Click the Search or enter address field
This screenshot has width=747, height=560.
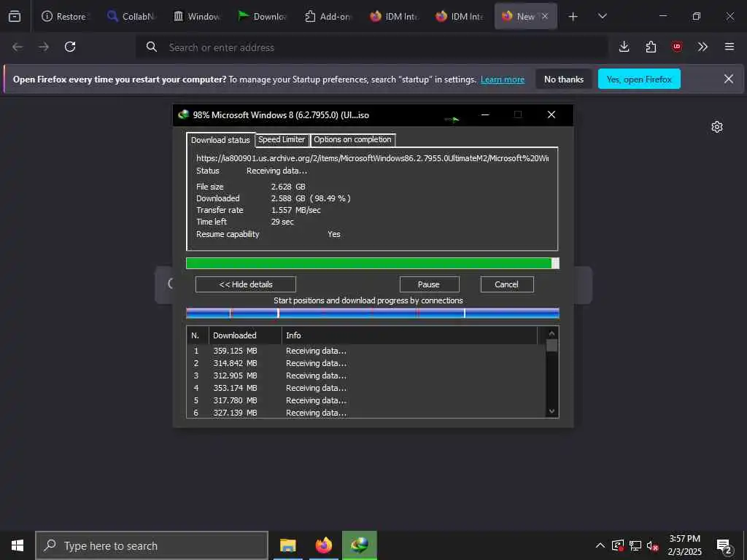(371, 47)
